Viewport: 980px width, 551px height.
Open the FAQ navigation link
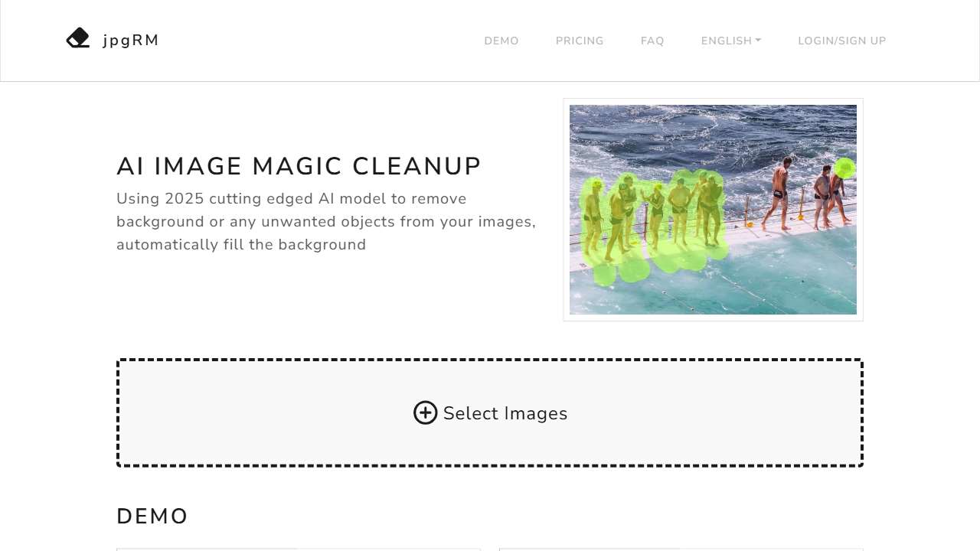(x=652, y=41)
